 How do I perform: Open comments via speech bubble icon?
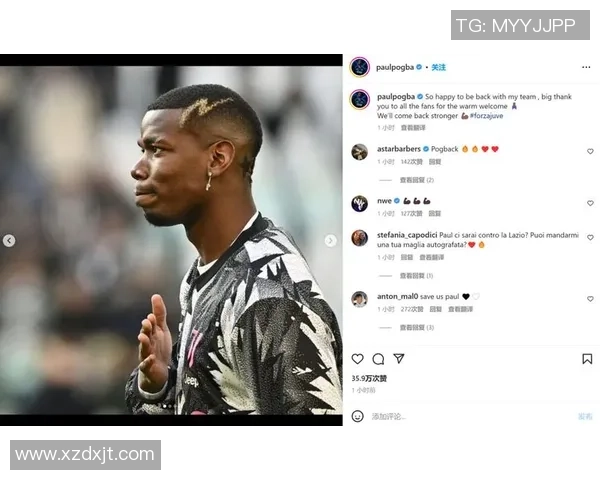378,359
